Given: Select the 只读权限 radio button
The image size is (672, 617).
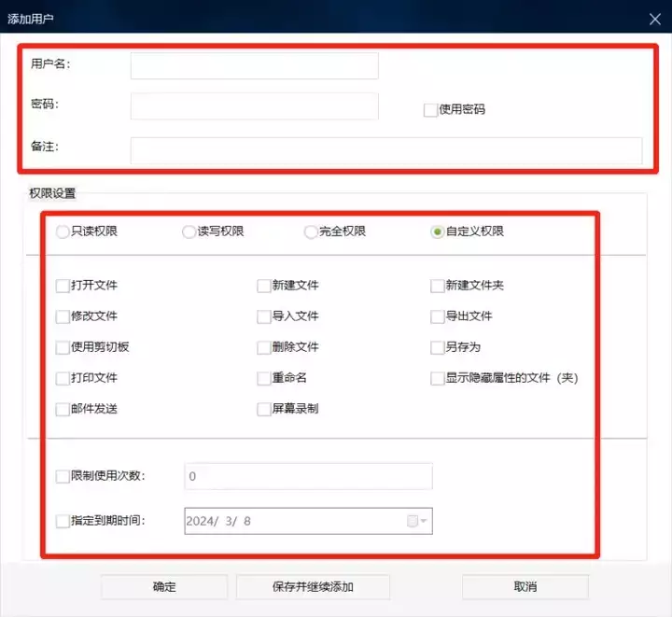Looking at the screenshot, I should [63, 231].
